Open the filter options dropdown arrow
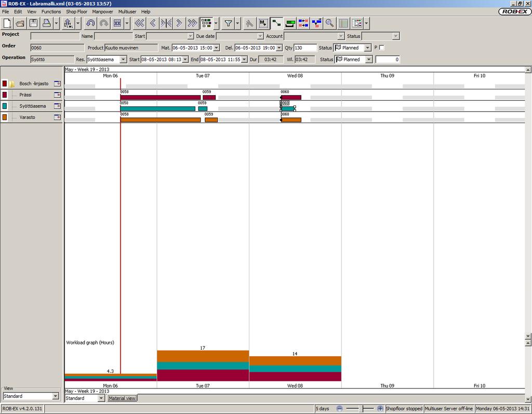This screenshot has width=532, height=414. tap(237, 23)
